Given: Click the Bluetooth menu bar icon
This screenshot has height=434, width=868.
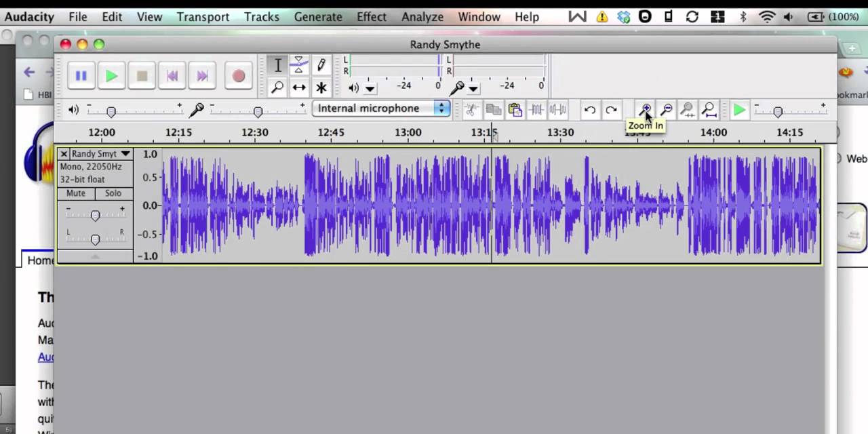Looking at the screenshot, I should [743, 17].
